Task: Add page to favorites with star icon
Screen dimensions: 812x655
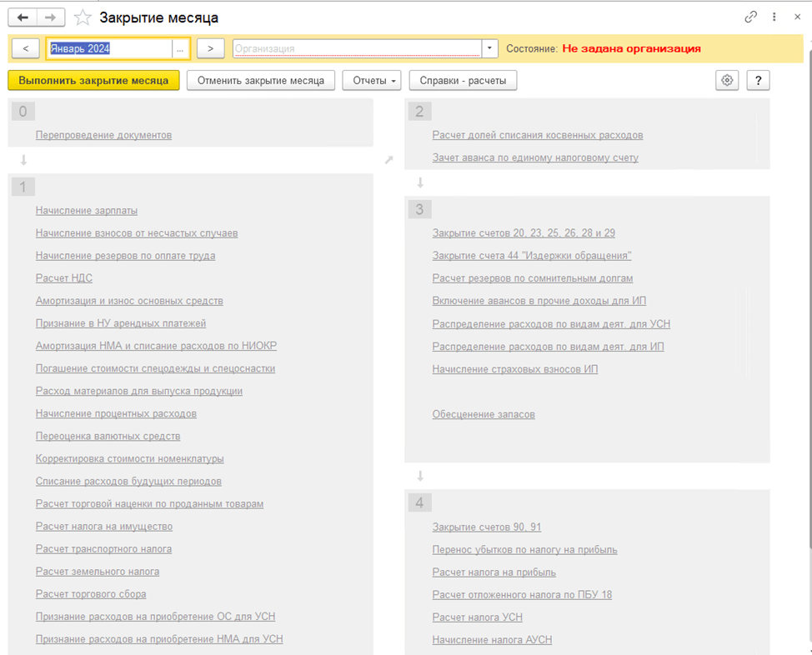Action: (83, 17)
